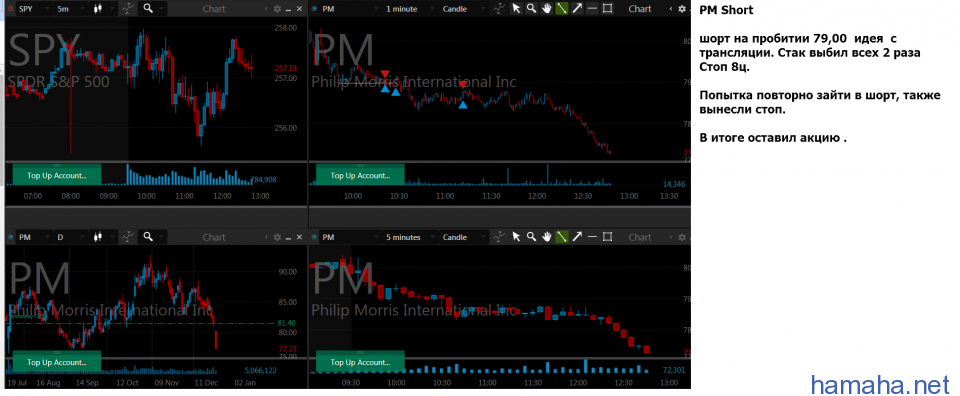Select pointer tool in PM 1 minute chart
This screenshot has width=960, height=396.
tap(516, 9)
